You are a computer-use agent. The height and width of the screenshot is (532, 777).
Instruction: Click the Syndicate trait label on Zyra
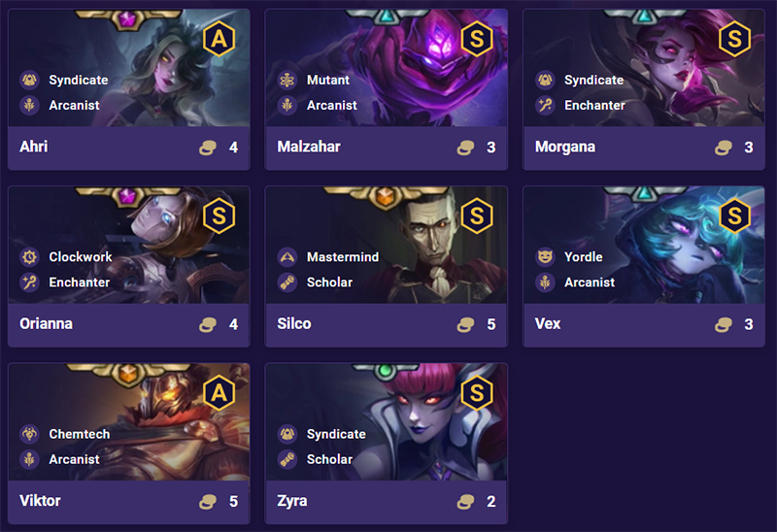[x=336, y=434]
